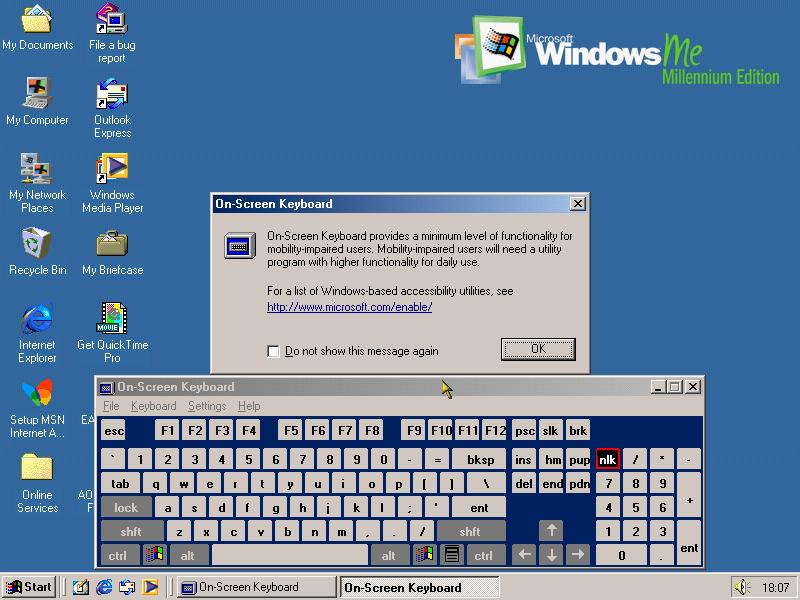
Task: Open the Start menu
Action: point(29,587)
